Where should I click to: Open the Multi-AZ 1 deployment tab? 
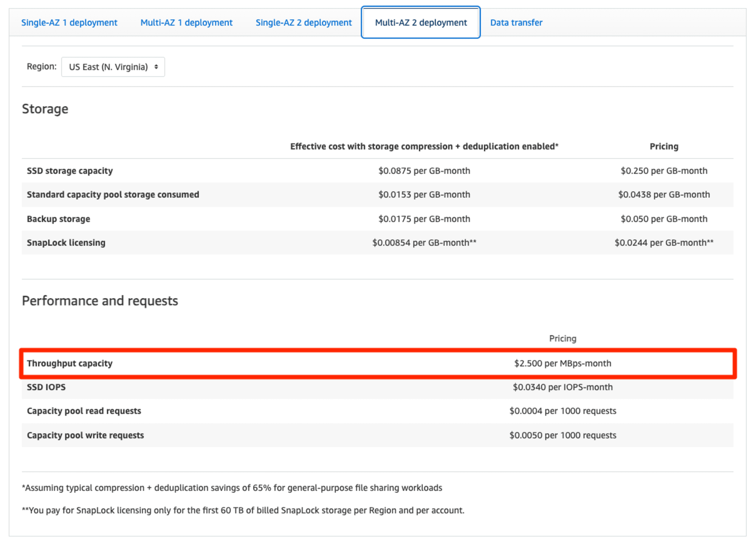point(186,23)
